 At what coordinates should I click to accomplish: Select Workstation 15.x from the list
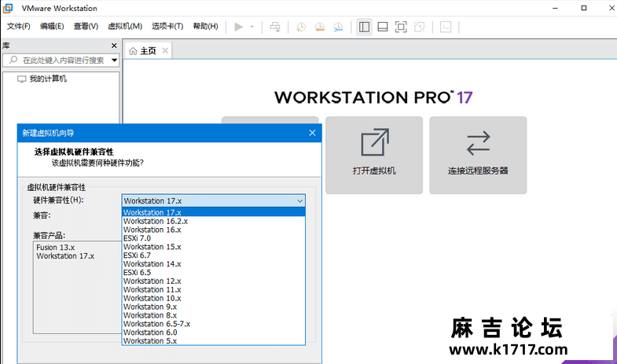point(214,247)
